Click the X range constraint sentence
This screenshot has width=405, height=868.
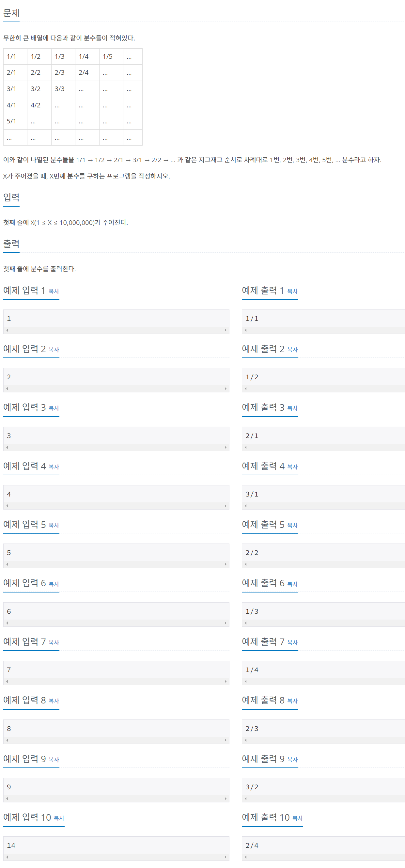[x=66, y=223]
